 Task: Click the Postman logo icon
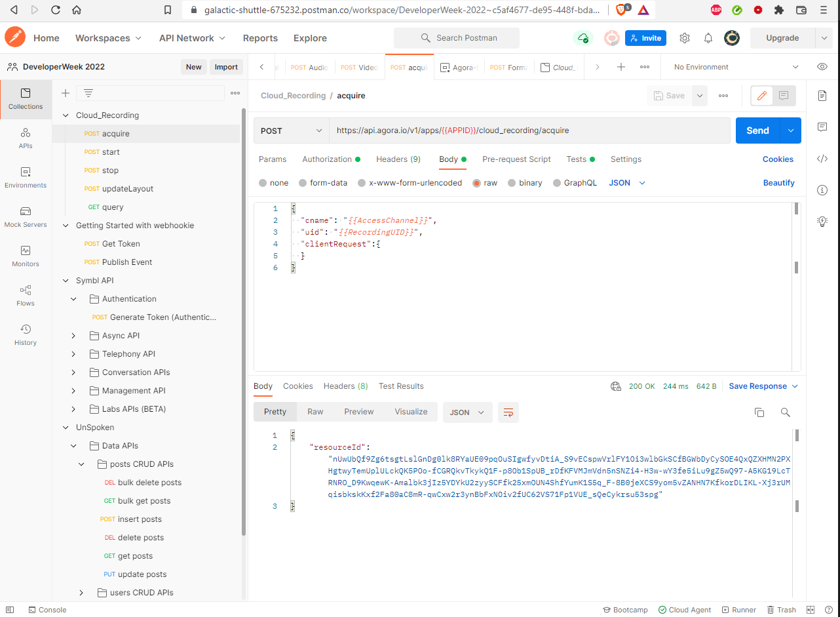point(14,37)
